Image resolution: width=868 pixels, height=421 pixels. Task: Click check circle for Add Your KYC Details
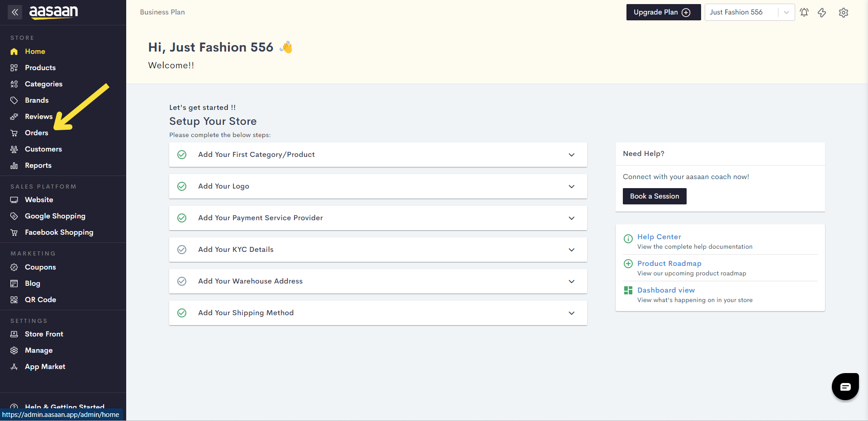click(x=182, y=250)
